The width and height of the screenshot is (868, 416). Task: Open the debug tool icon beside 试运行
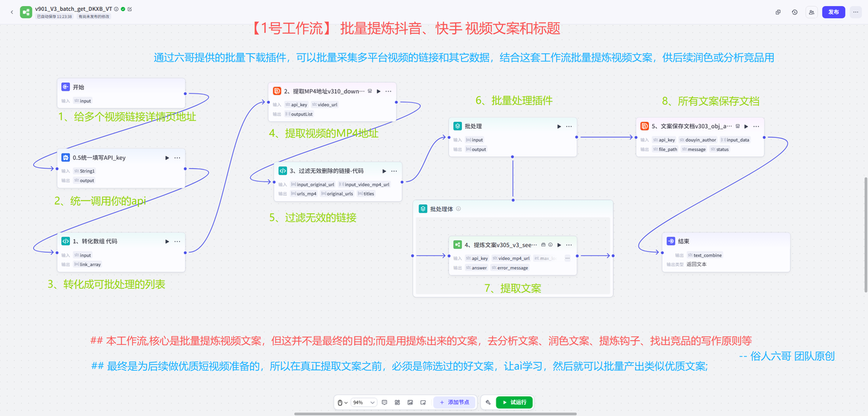click(x=488, y=402)
